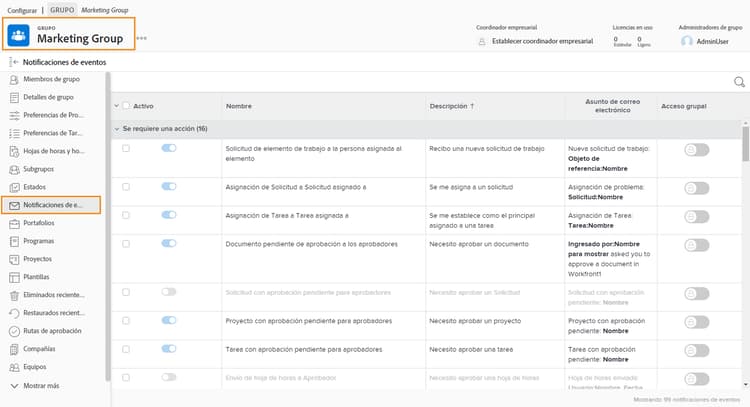
Task: Sort by the Descripción column header
Action: (452, 106)
